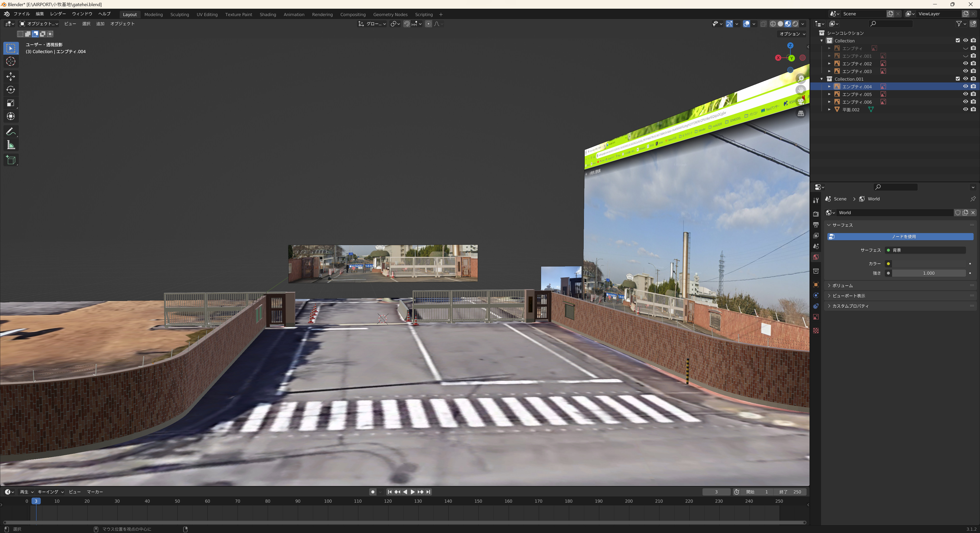Switch to the Shading workspace tab
This screenshot has width=980, height=533.
267,15
